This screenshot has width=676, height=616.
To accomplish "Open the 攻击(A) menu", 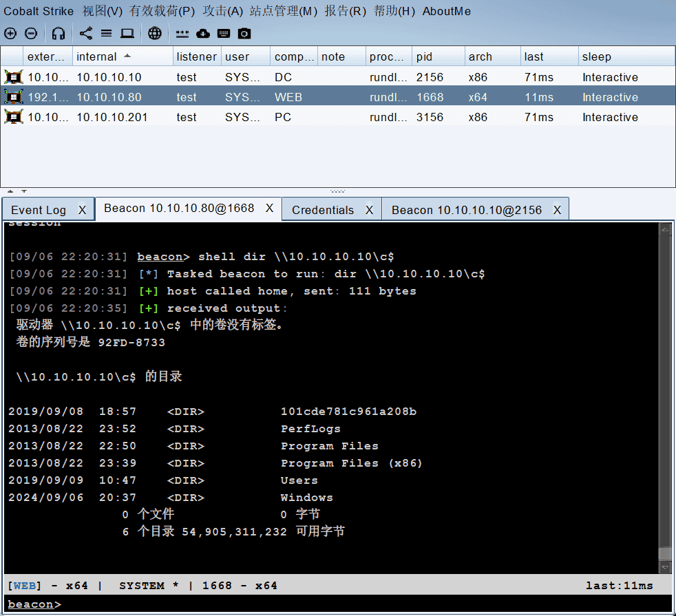I will pyautogui.click(x=223, y=11).
